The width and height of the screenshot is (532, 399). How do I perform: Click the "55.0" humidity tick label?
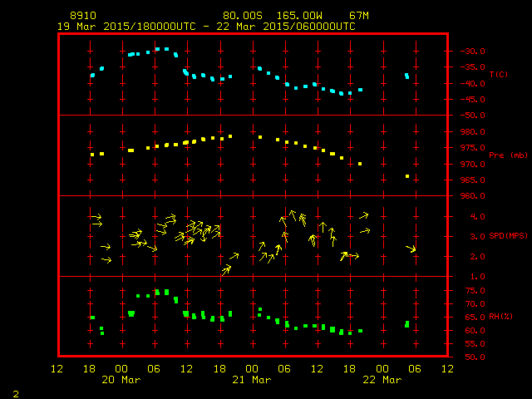point(475,344)
